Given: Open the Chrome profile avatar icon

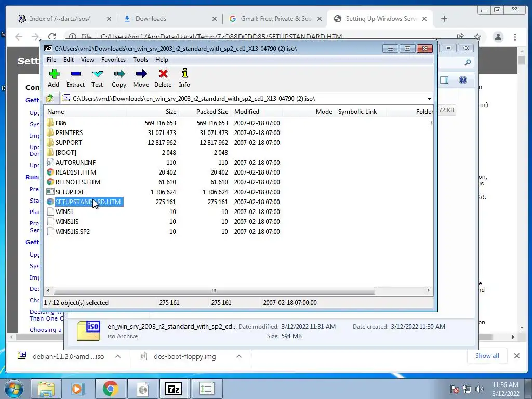Looking at the screenshot, I should (x=498, y=37).
